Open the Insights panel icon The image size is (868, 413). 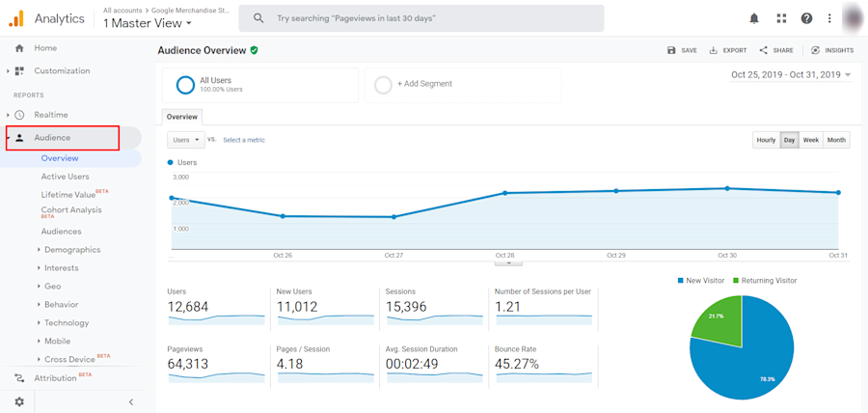(815, 50)
